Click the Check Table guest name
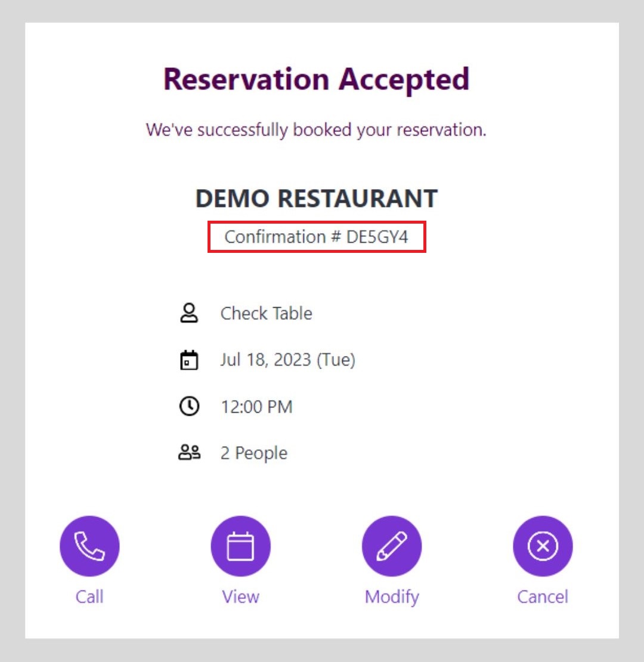 (x=266, y=313)
